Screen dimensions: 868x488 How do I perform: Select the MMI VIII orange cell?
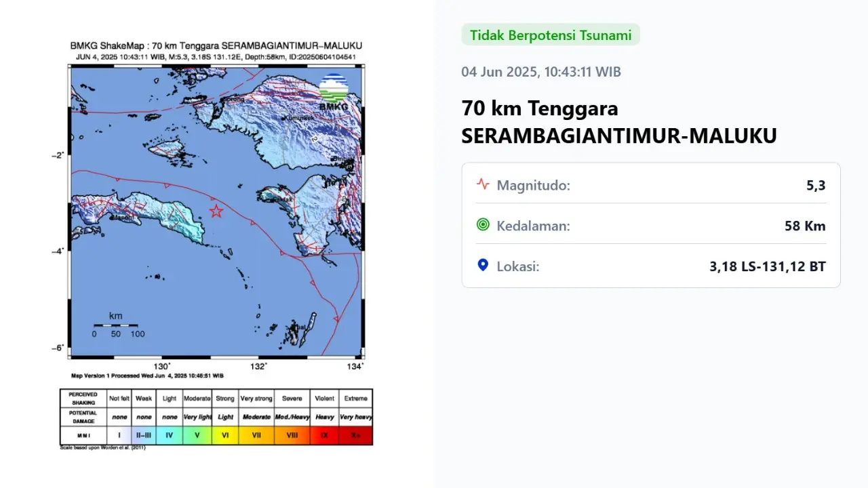[292, 435]
